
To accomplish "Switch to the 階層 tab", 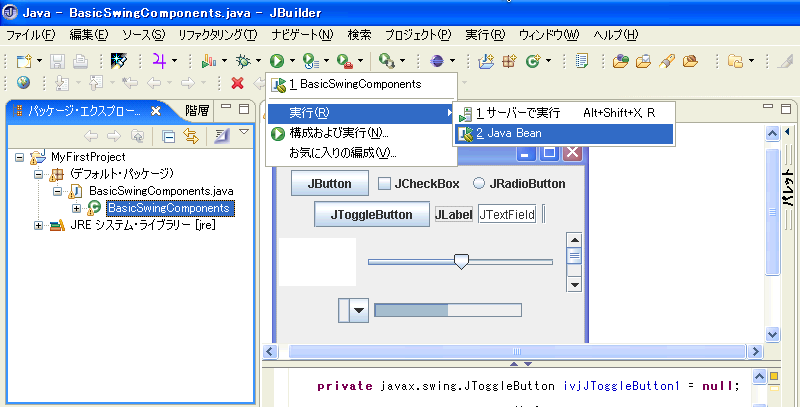I will pyautogui.click(x=197, y=111).
